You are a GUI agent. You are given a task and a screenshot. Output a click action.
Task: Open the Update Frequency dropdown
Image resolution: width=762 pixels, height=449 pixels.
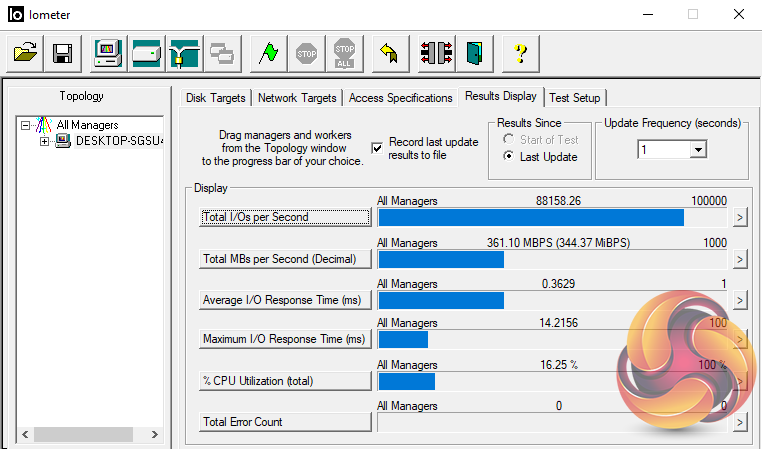coord(698,150)
